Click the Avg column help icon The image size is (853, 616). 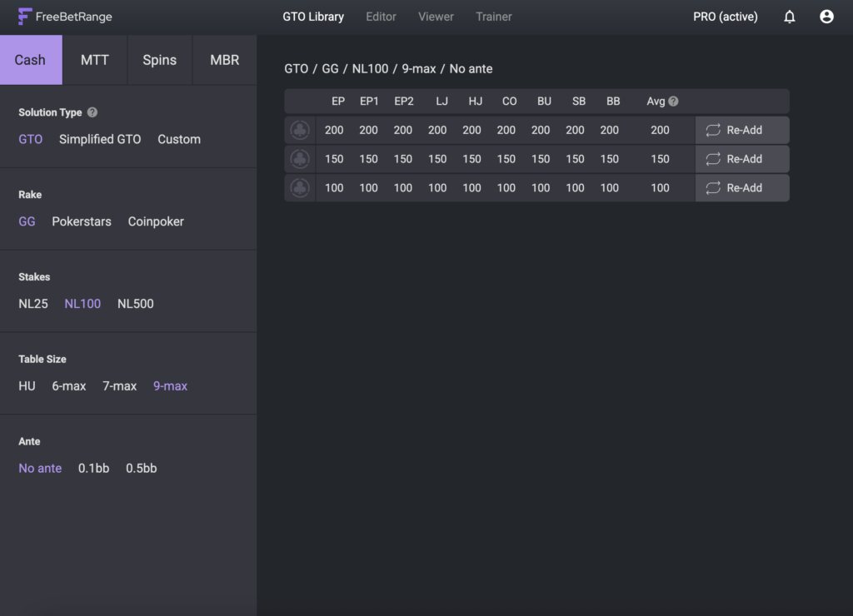coord(674,101)
